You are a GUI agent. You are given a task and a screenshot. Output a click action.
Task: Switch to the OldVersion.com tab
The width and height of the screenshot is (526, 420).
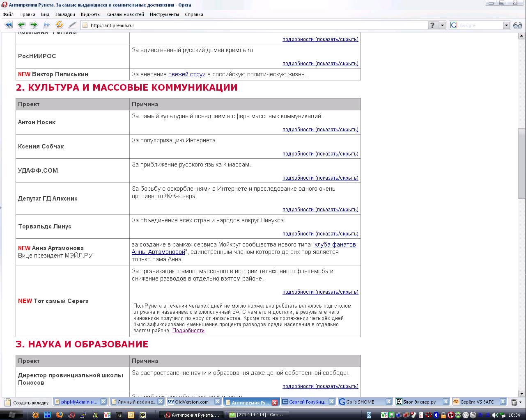[194, 402]
